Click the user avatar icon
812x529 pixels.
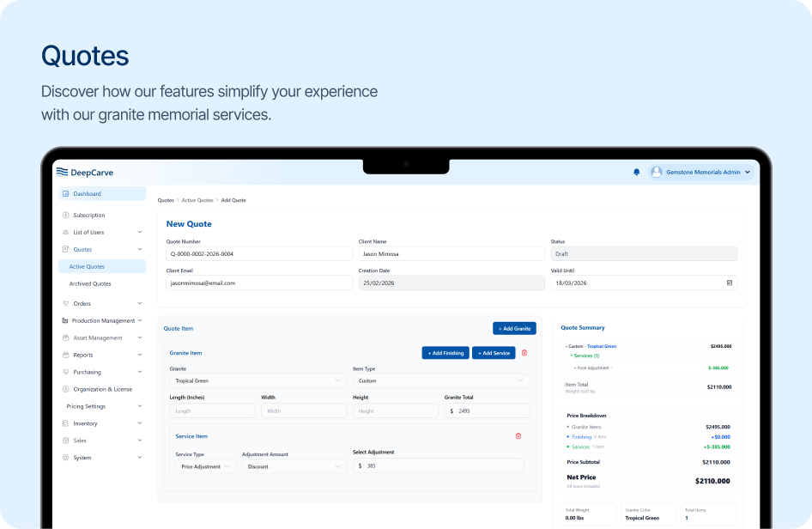click(657, 172)
